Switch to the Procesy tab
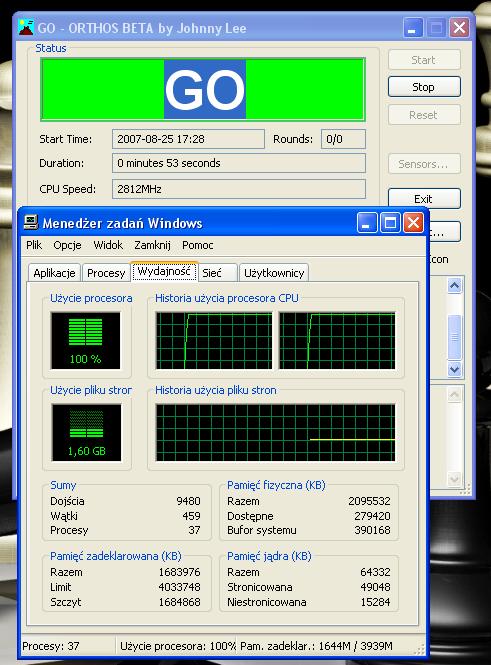The height and width of the screenshot is (665, 491). [106, 273]
